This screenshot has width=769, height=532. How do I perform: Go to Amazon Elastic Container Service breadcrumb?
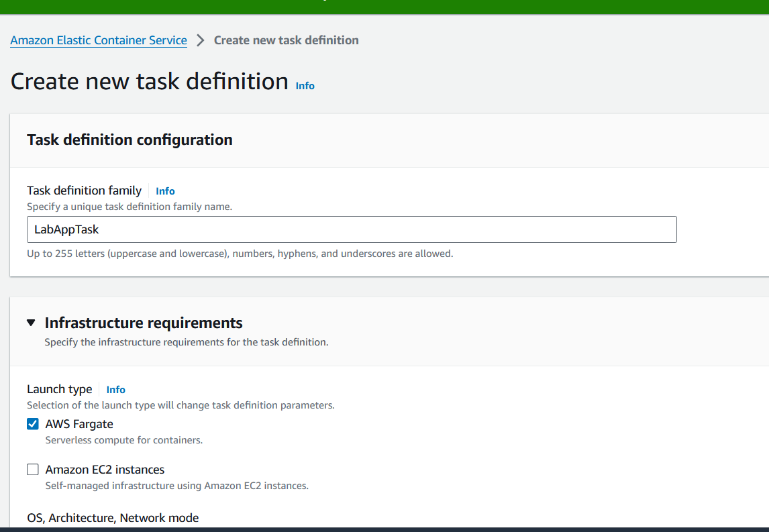(99, 40)
